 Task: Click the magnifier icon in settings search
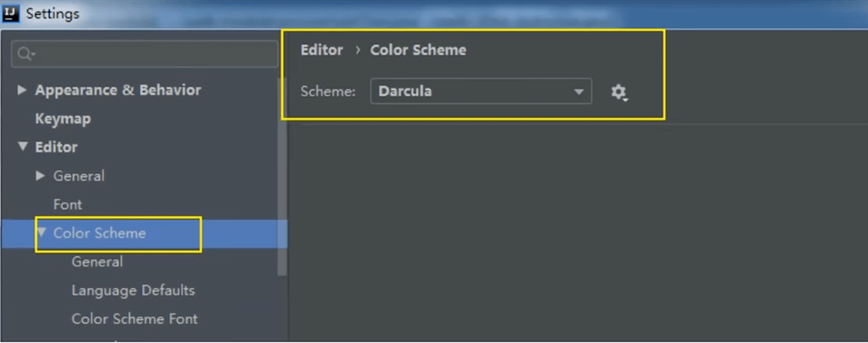24,54
